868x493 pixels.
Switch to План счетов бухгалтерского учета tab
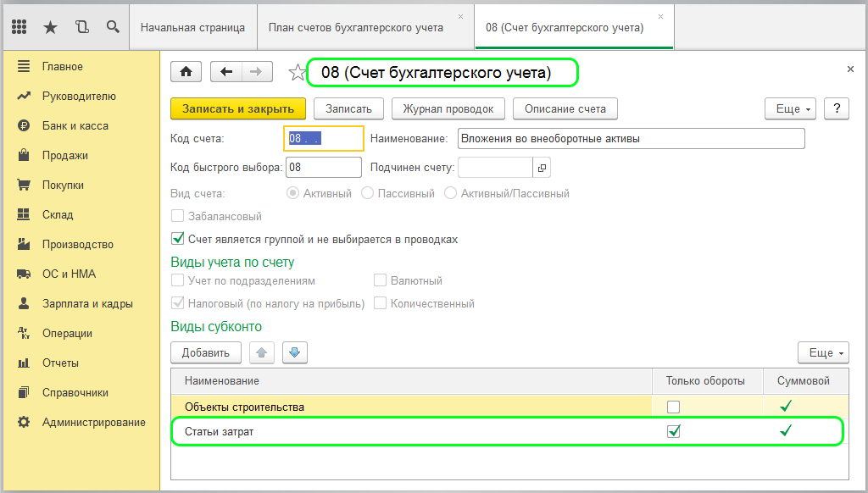(x=356, y=28)
